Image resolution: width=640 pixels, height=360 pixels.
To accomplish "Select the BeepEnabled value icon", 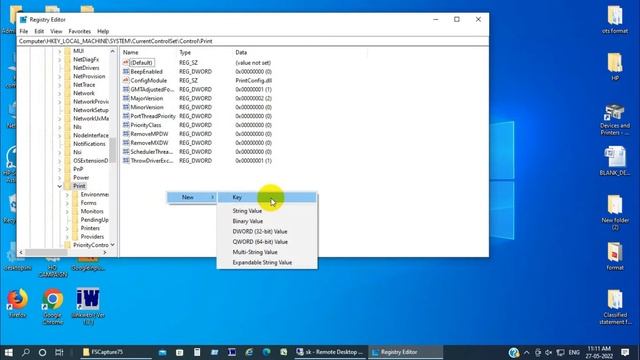I will (126, 71).
